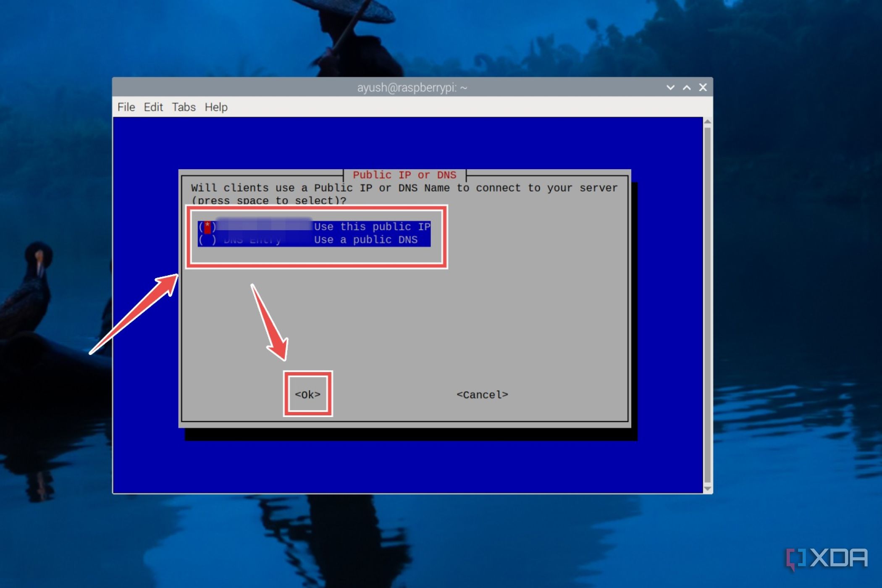Screen dimensions: 882x588
Task: Open the Edit menu
Action: 153,107
